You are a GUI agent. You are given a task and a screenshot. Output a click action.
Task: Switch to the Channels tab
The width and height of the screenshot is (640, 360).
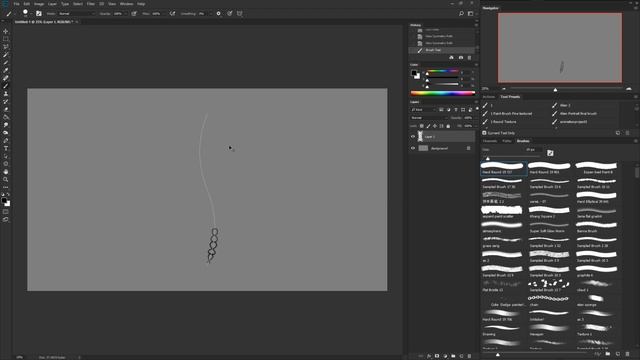pos(490,141)
